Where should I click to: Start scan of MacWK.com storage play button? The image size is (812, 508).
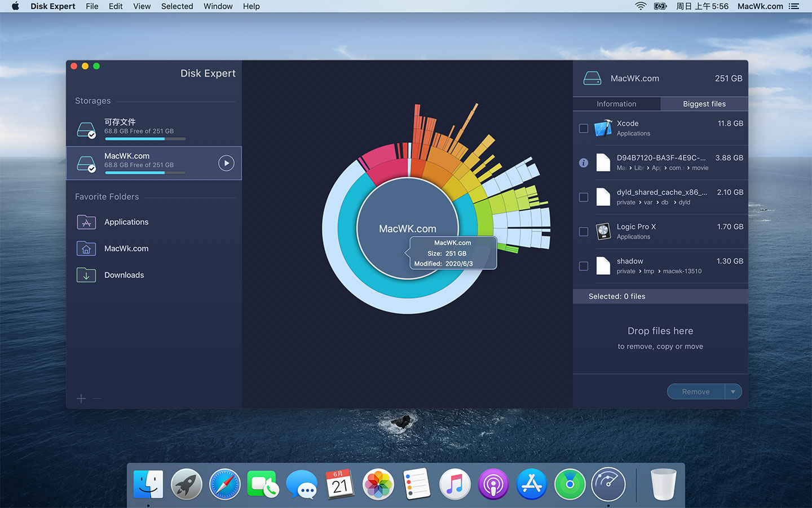(x=226, y=163)
